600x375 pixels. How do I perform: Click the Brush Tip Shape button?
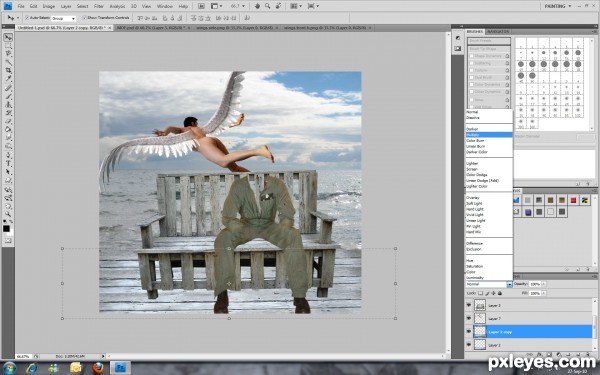[x=489, y=49]
